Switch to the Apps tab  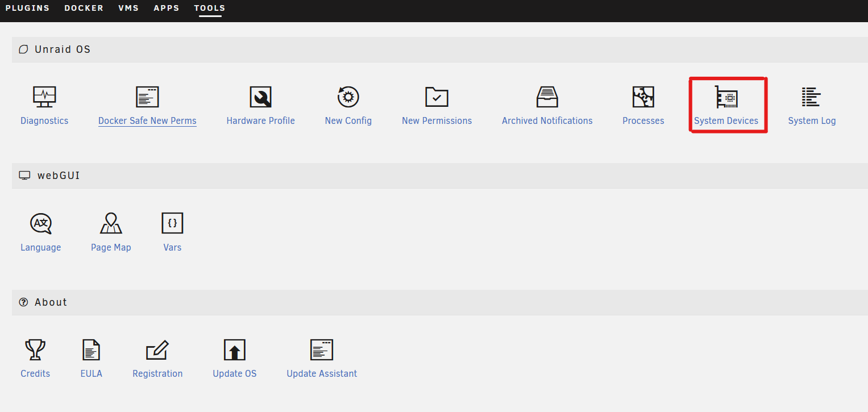(x=167, y=8)
